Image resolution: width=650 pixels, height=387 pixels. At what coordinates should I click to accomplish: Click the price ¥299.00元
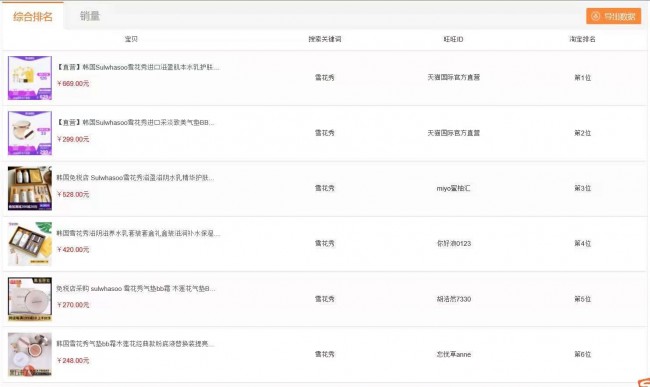[x=73, y=139]
